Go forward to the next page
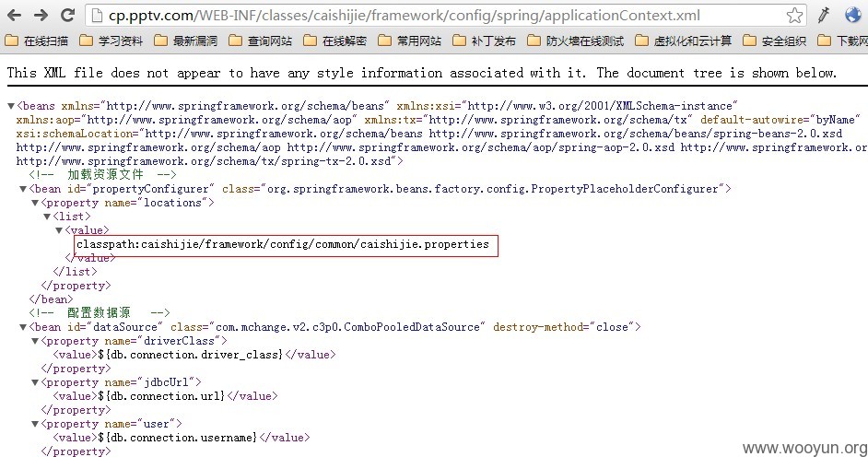This screenshot has height=457, width=868. click(41, 15)
